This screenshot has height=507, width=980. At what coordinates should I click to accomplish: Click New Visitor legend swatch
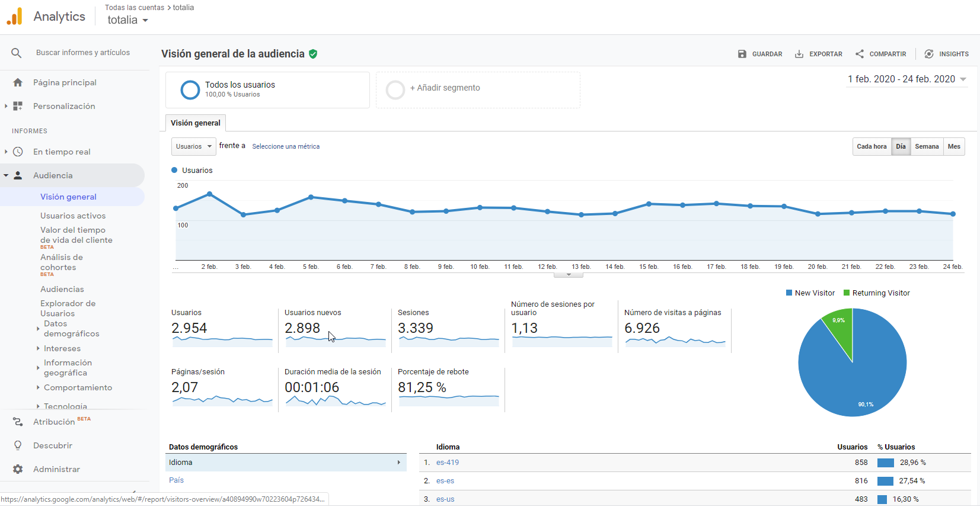tap(789, 293)
